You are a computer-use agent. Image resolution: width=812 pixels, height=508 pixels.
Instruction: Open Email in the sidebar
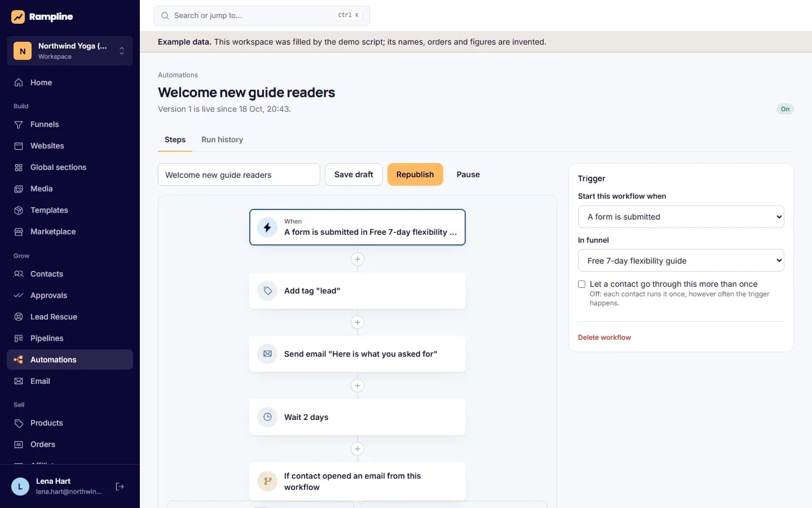coord(70,381)
